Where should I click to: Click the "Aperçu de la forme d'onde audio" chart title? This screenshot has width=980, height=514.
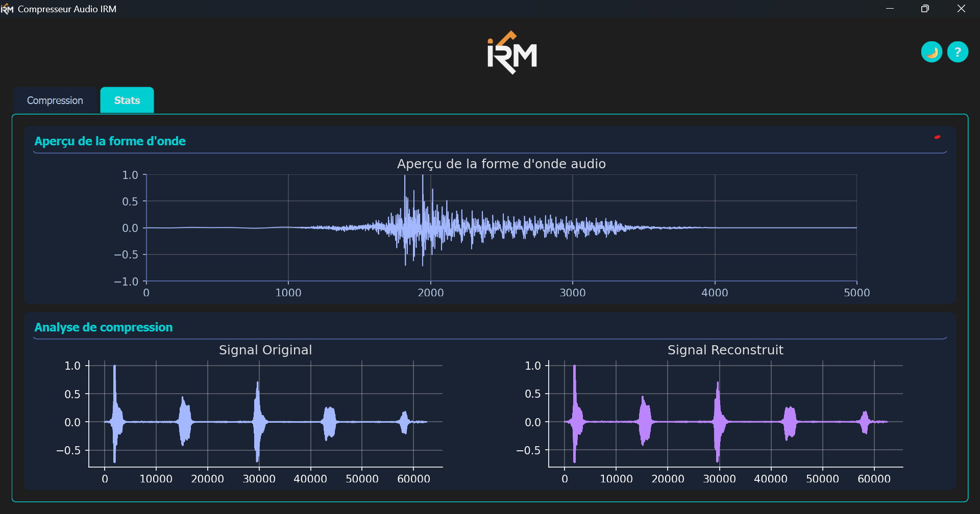click(x=501, y=164)
